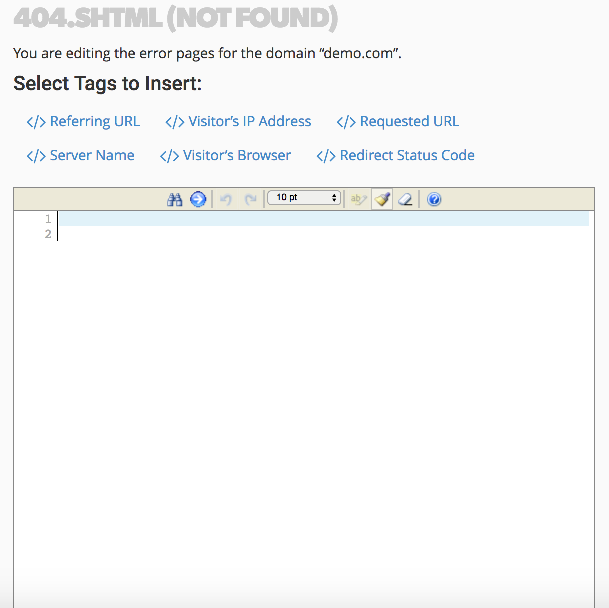Undo the last edit in editor toolbar
The width and height of the screenshot is (609, 608).
[226, 199]
